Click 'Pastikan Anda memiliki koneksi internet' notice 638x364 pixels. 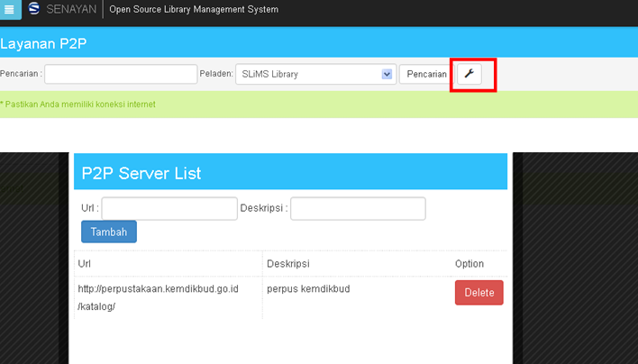[77, 105]
